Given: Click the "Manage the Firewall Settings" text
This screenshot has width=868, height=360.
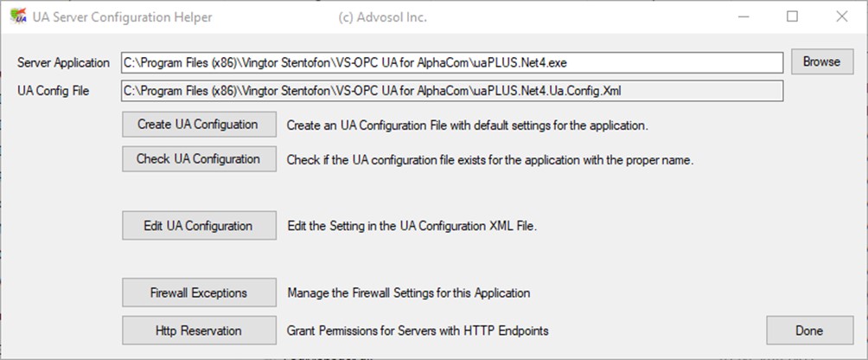Looking at the screenshot, I should pyautogui.click(x=408, y=293).
